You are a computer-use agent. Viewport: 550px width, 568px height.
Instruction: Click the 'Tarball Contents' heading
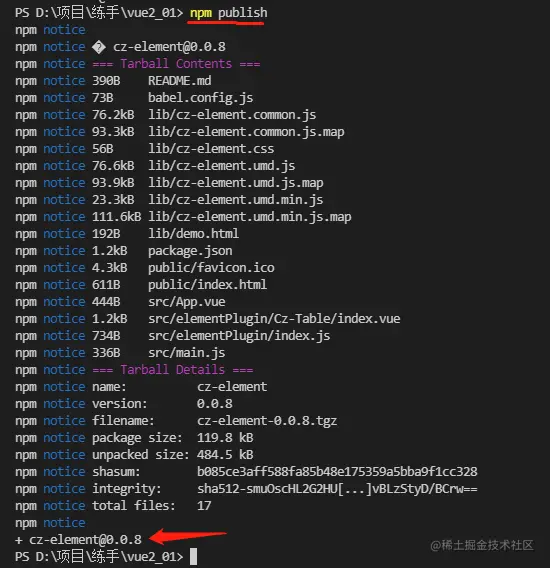pyautogui.click(x=176, y=64)
